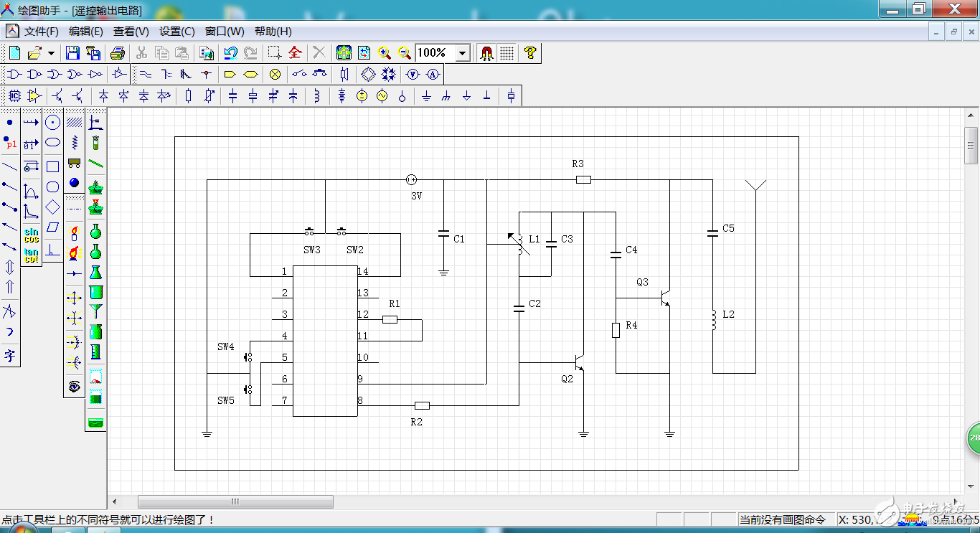This screenshot has width=980, height=533.
Task: Select the green funnel chemistry symbol
Action: click(x=95, y=311)
